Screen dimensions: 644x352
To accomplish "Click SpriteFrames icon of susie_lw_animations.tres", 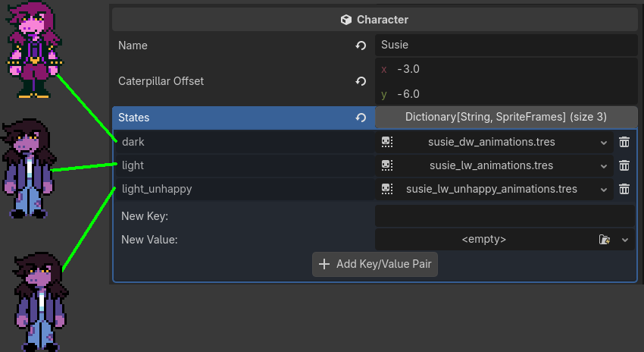I will 387,165.
